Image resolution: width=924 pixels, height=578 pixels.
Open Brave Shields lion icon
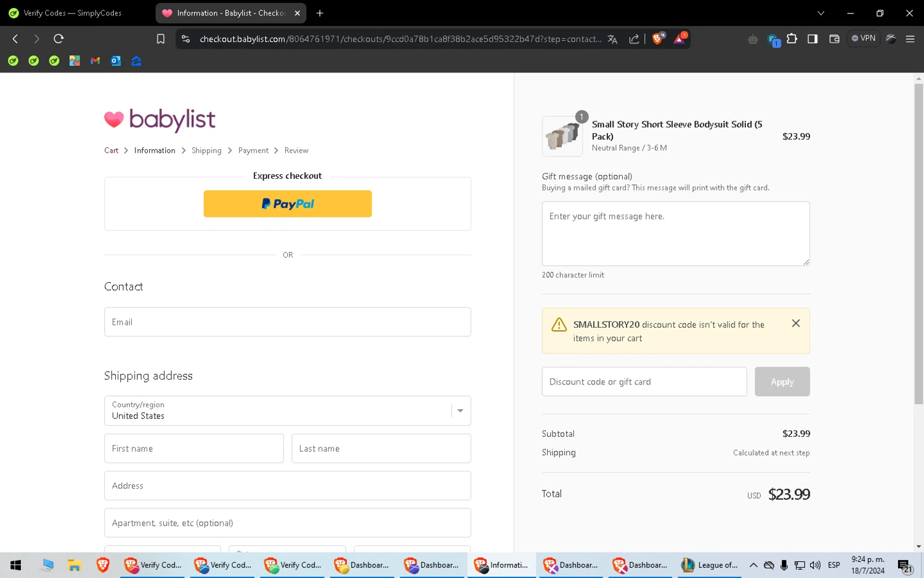coord(657,38)
